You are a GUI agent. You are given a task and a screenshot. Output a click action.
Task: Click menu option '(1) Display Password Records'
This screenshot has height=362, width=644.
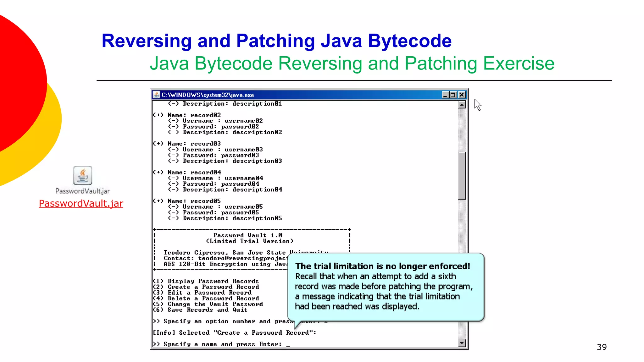point(206,281)
